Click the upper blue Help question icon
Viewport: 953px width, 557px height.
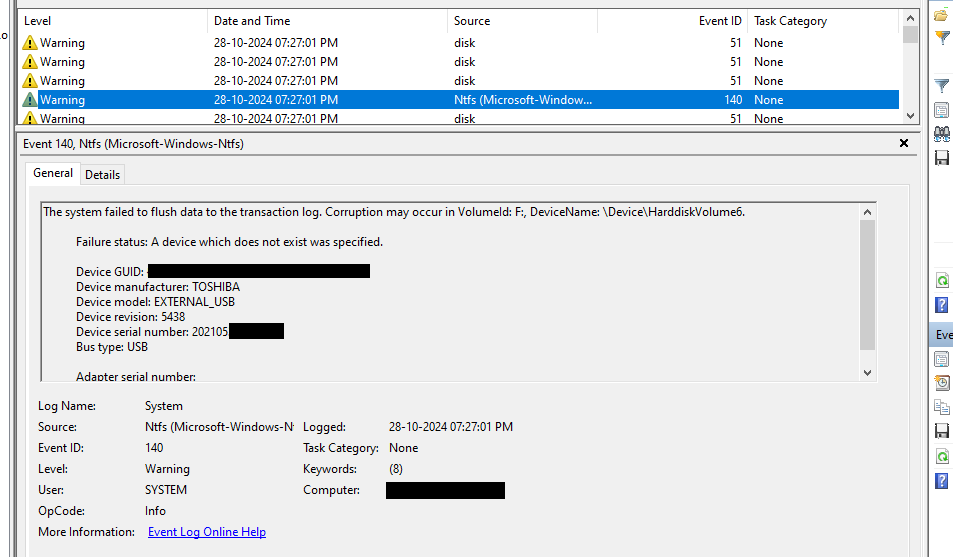click(941, 305)
